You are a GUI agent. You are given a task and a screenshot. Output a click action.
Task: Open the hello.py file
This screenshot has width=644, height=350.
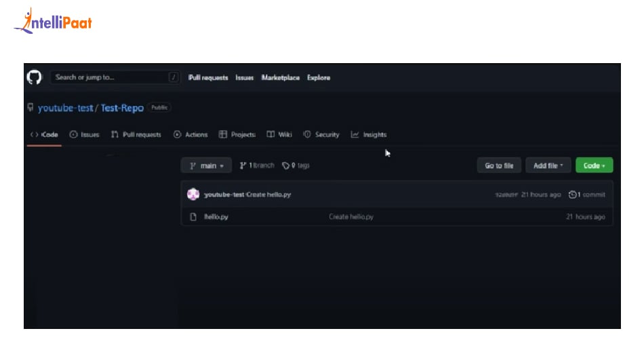[x=216, y=217]
